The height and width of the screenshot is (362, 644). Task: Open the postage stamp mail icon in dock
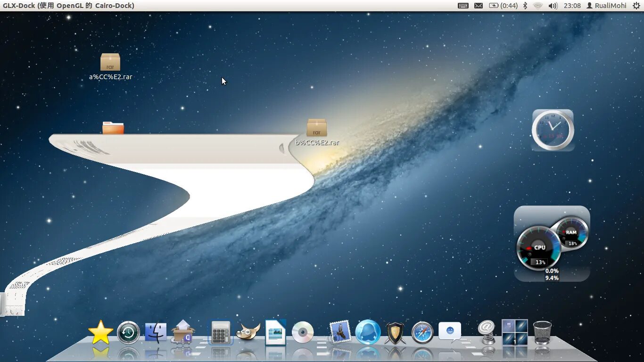pyautogui.click(x=340, y=332)
